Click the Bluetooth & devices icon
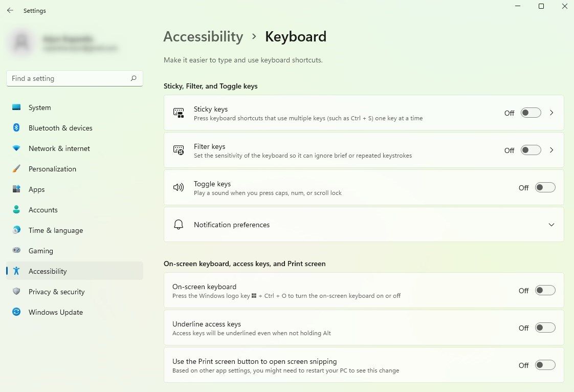This screenshot has height=392, width=574. click(x=16, y=128)
